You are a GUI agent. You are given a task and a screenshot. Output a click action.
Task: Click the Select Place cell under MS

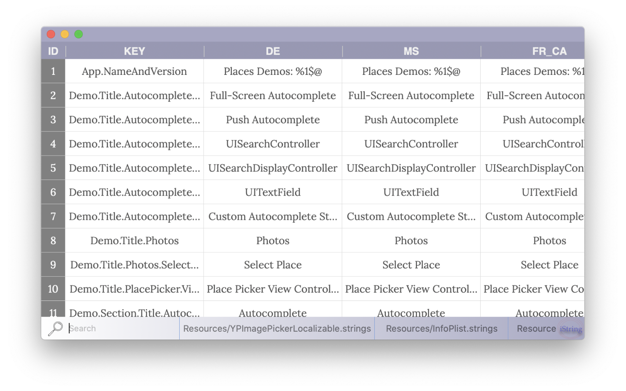tap(411, 265)
